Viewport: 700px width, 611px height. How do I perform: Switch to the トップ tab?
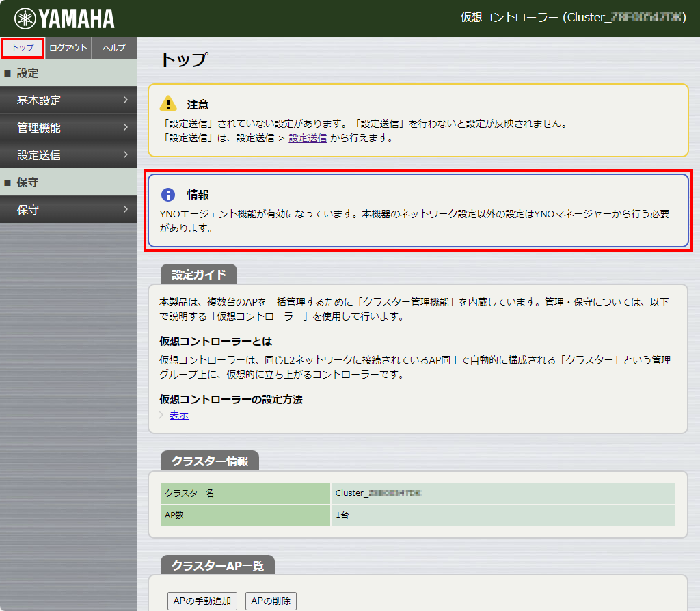click(x=23, y=48)
